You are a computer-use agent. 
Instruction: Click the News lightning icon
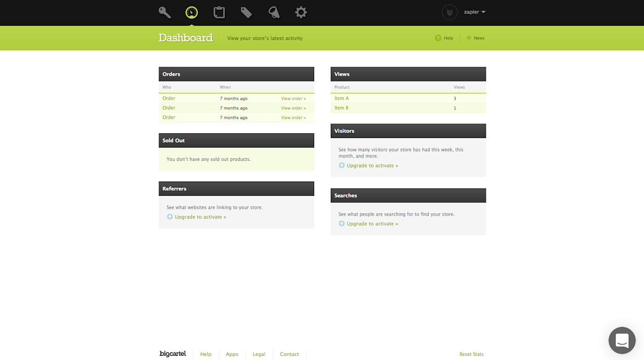[x=469, y=38]
